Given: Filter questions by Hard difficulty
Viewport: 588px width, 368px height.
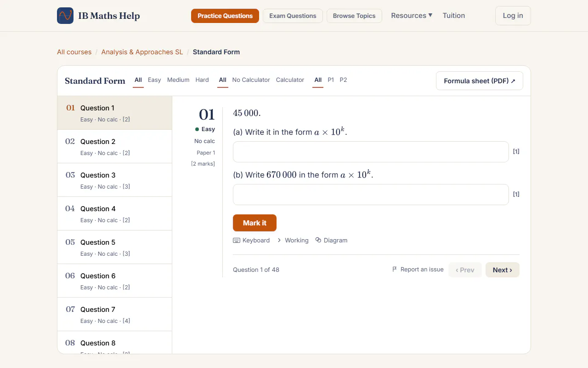Looking at the screenshot, I should (202, 80).
